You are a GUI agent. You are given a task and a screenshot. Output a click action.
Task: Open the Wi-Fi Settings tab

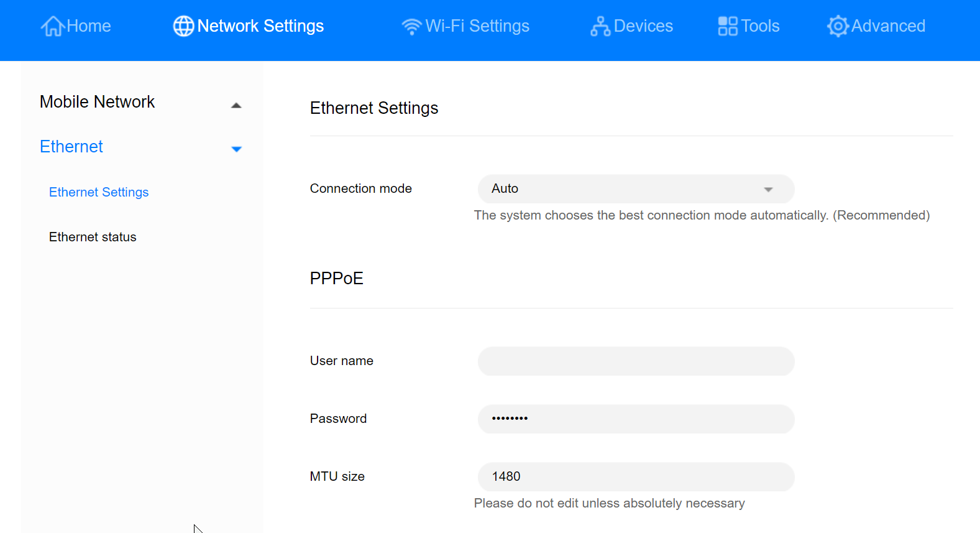click(477, 26)
